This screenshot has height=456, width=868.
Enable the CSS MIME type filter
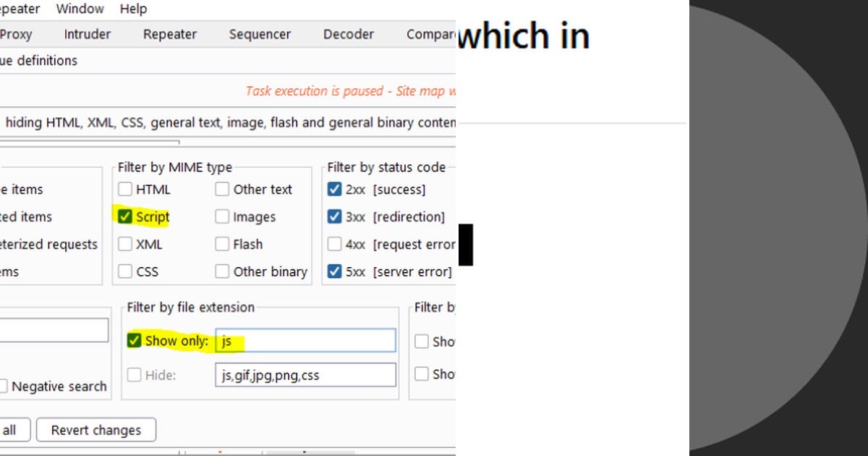pos(125,271)
